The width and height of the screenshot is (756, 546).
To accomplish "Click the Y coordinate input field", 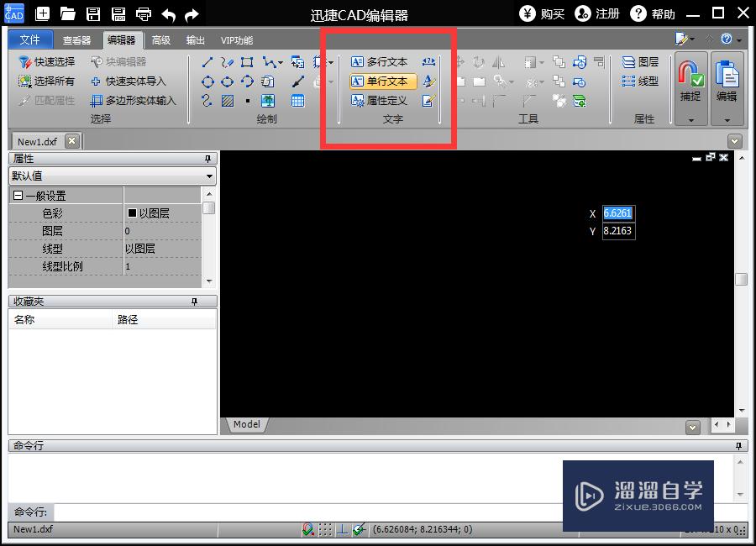I will pyautogui.click(x=618, y=230).
